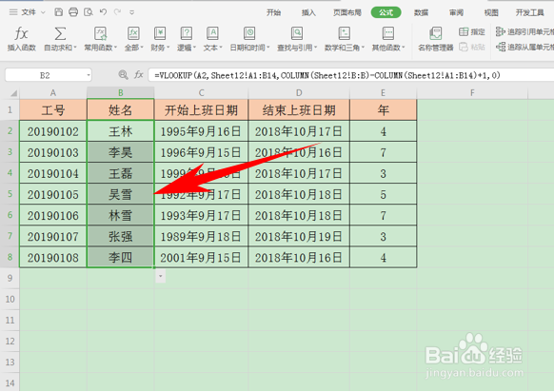This screenshot has height=392, width=554.
Task: Click header cell 工号
Action: coord(53,109)
